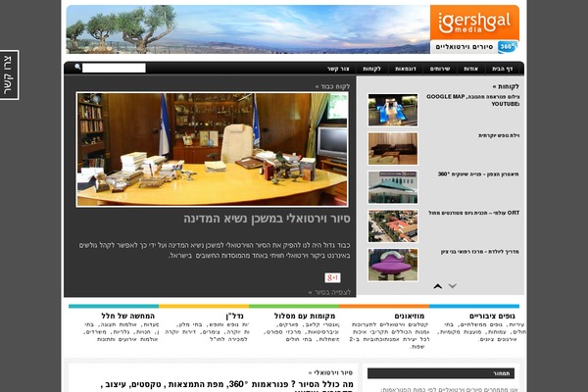This screenshot has width=588, height=392.
Task: Click the Google Map YouTube text link
Action: click(x=473, y=100)
